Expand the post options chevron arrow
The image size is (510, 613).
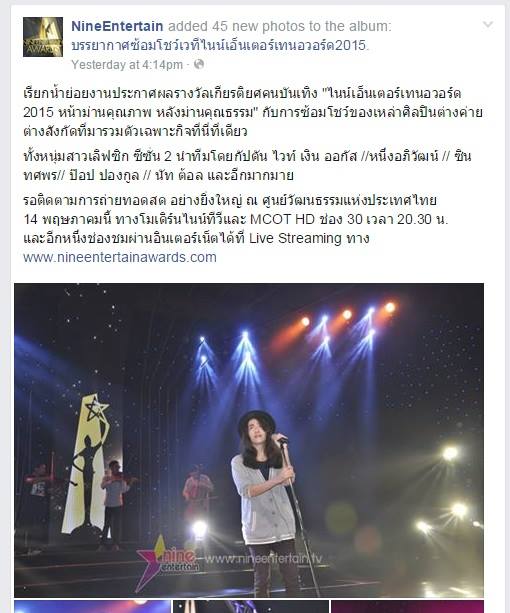(488, 25)
